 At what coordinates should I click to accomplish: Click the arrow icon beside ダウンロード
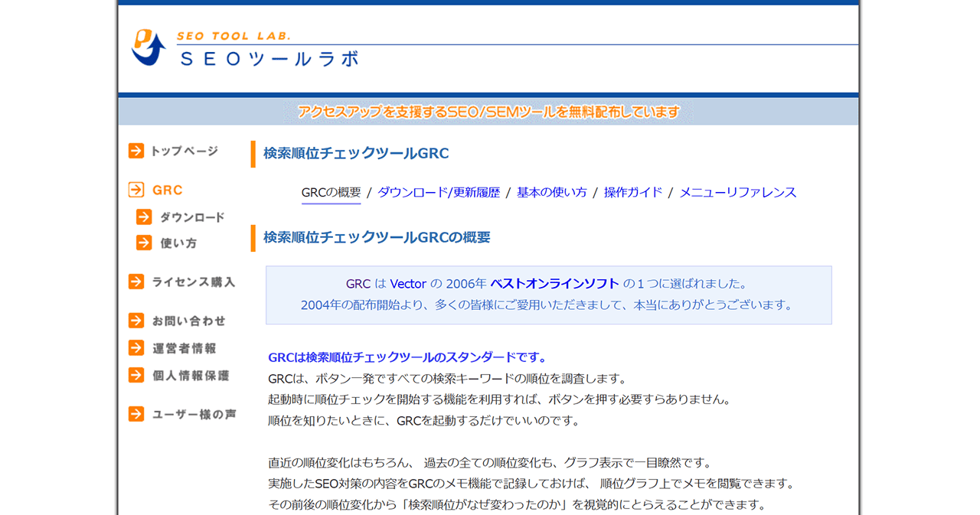[144, 217]
